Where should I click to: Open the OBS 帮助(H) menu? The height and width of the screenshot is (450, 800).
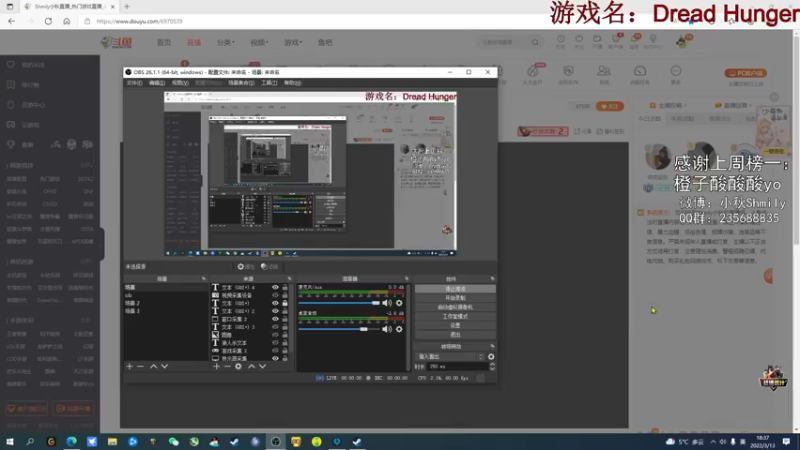pos(292,83)
